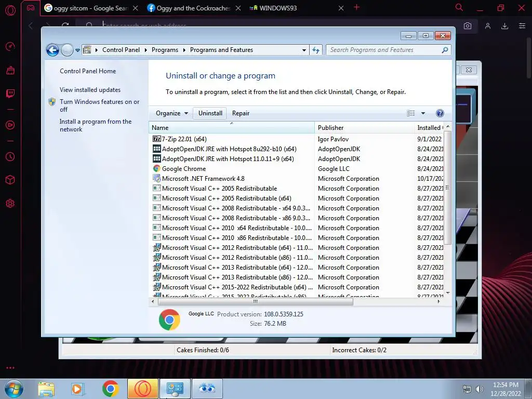Viewport: 532px width, 399px height.
Task: Click the Repair toolbar button
Action: coord(241,113)
